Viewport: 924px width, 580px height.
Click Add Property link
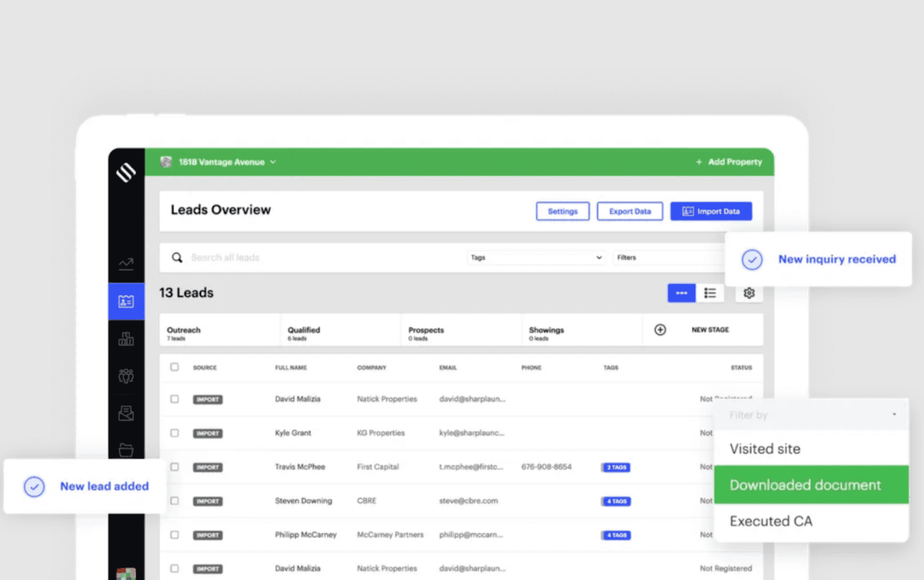tap(734, 162)
